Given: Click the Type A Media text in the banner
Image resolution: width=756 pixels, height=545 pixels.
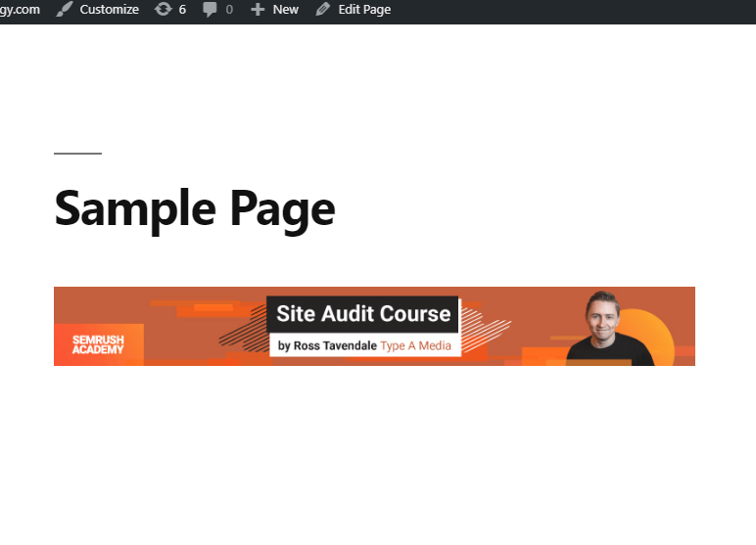Looking at the screenshot, I should coord(415,345).
